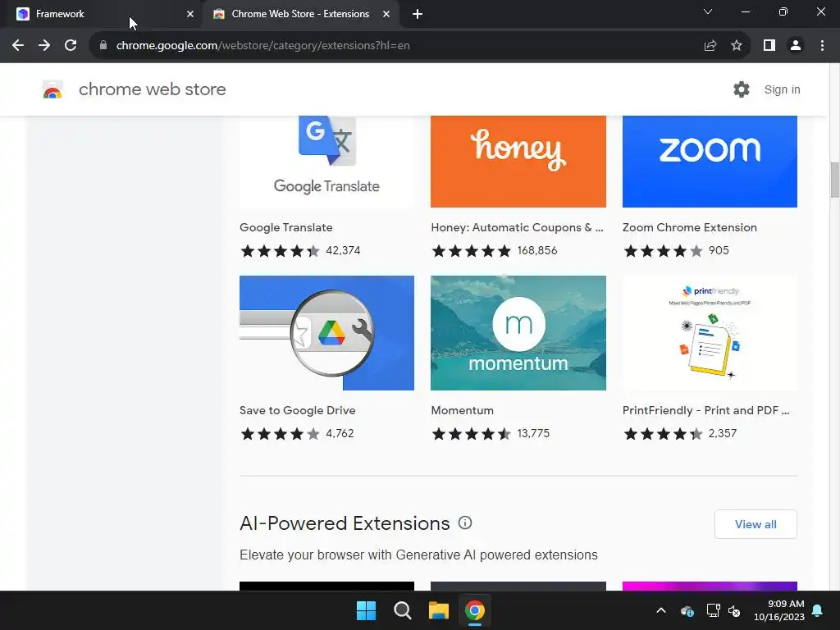Click the chrome web store header text

pos(152,89)
